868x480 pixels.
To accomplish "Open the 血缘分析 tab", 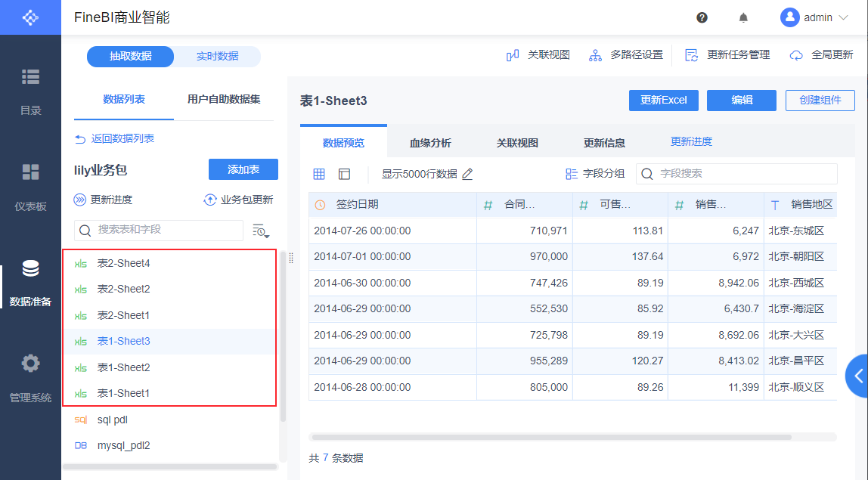I will [x=430, y=143].
